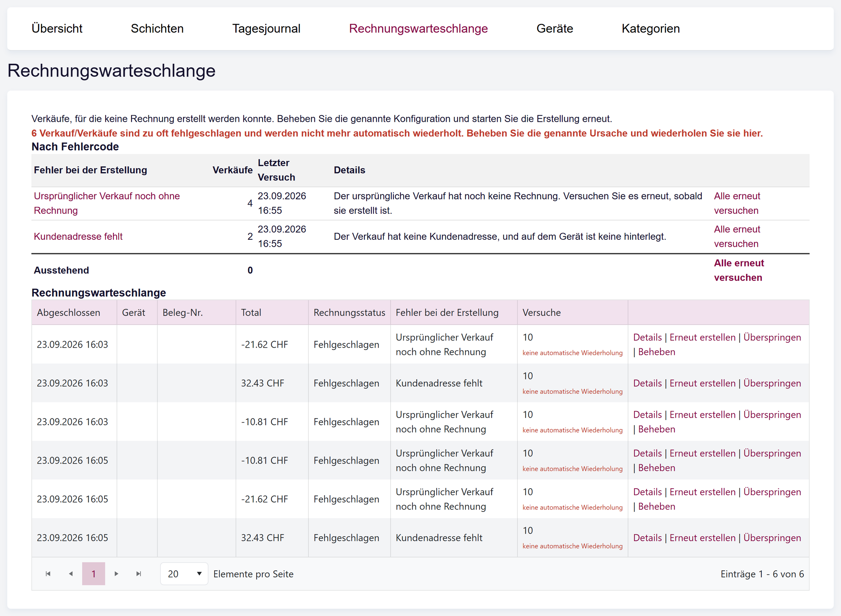
Task: Open the Geräte tab
Action: coord(555,28)
